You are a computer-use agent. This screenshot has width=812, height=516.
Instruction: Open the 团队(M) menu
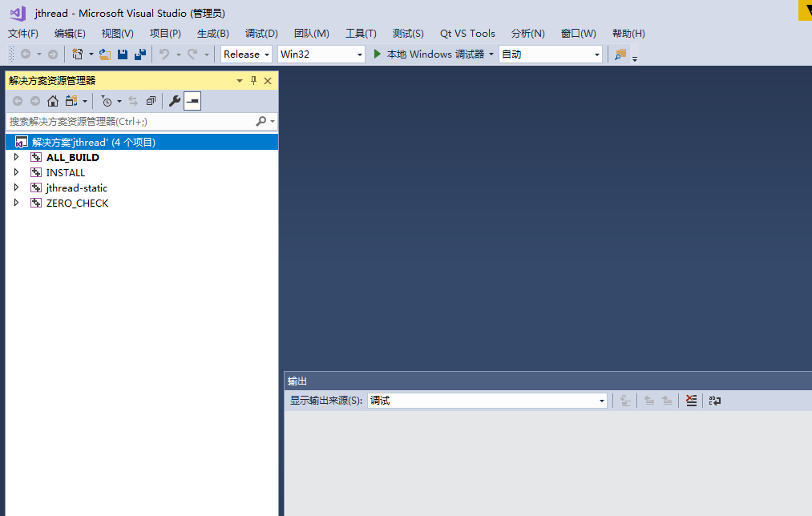(x=312, y=34)
